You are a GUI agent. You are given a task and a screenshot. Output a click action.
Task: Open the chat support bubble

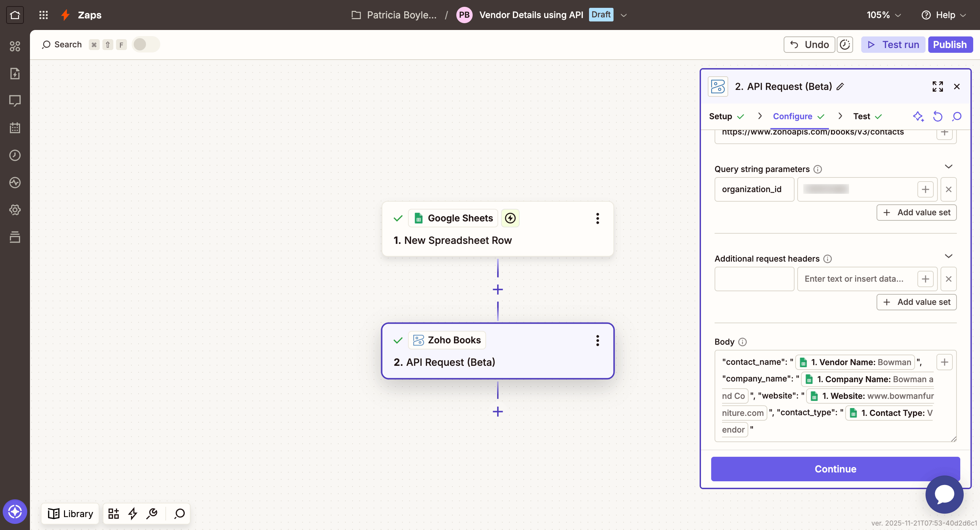[944, 494]
